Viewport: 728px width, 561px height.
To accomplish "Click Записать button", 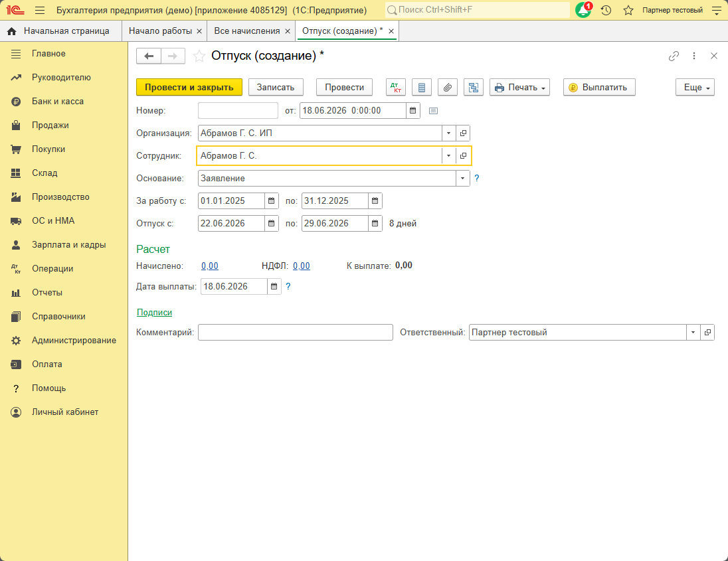I will [x=276, y=87].
